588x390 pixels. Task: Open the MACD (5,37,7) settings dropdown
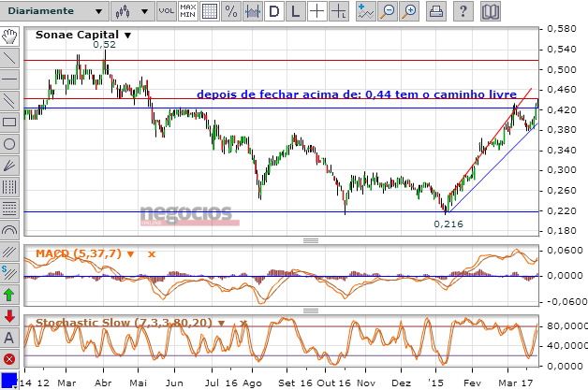130,254
